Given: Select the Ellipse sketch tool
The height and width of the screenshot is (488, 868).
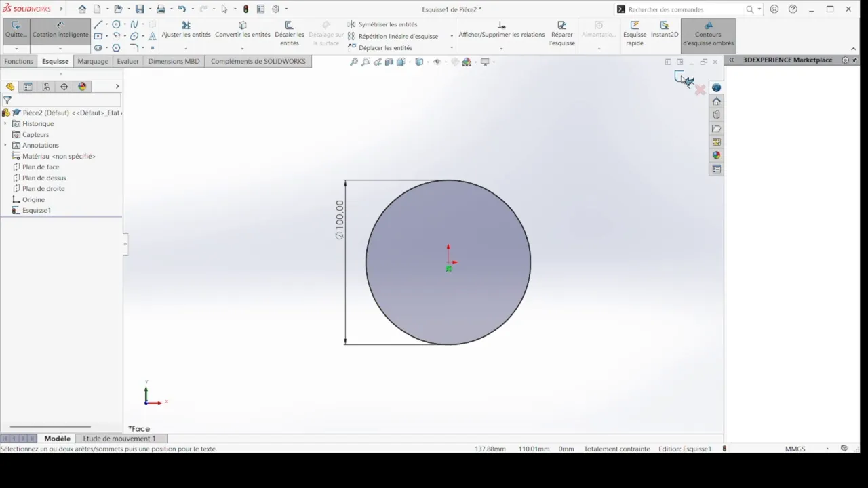Looking at the screenshot, I should coord(134,36).
